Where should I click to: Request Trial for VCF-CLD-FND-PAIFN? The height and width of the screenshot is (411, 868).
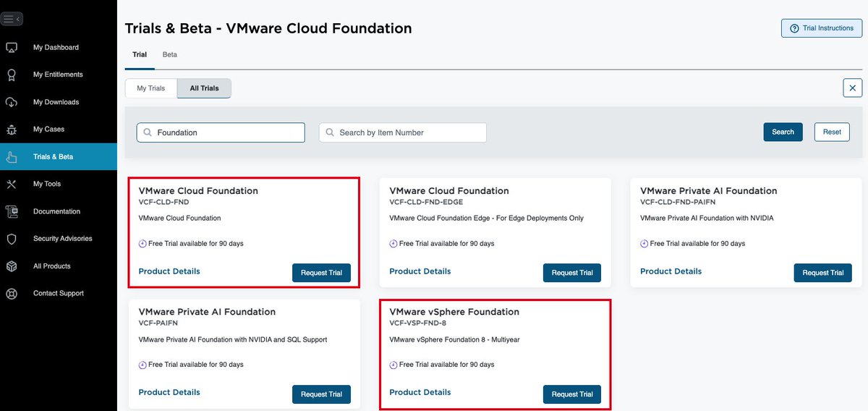pyautogui.click(x=822, y=273)
